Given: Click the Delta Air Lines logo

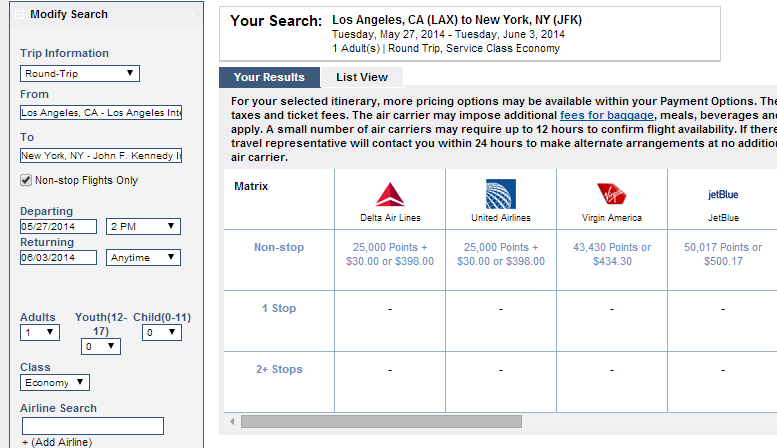Looking at the screenshot, I should point(390,194).
